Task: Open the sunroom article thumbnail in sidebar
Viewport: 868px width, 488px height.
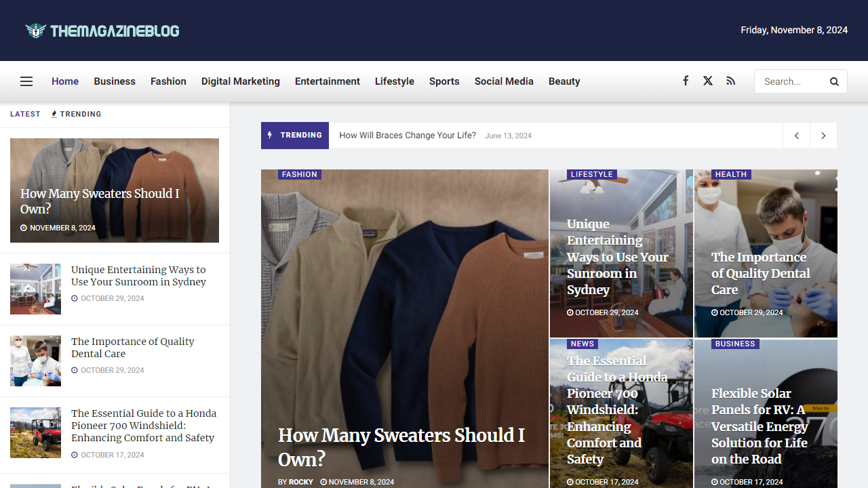Action: pos(35,288)
